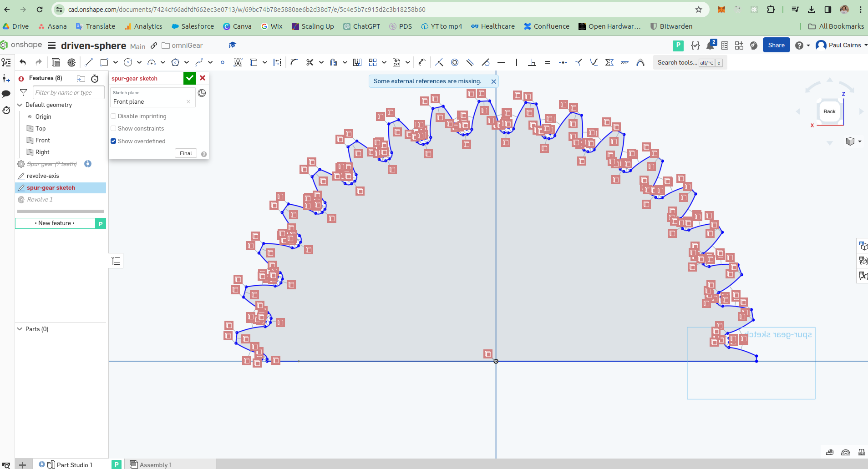Screen dimensions: 868x469
Task: Click the Share button
Action: coord(776,45)
